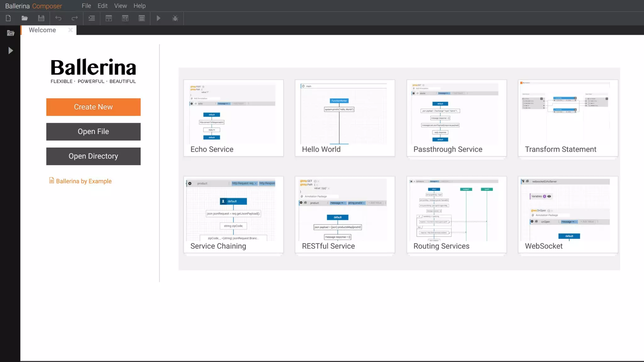Click the Open Directory button
The image size is (644, 362).
tap(93, 156)
